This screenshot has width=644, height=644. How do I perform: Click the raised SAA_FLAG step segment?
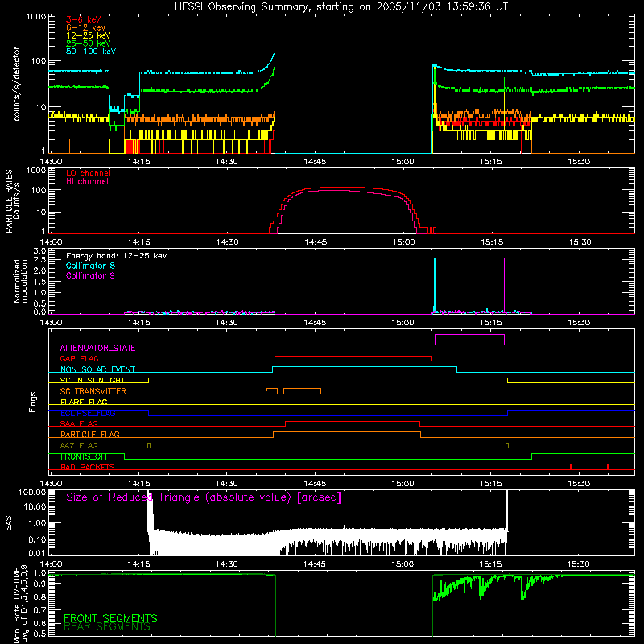pyautogui.click(x=353, y=422)
